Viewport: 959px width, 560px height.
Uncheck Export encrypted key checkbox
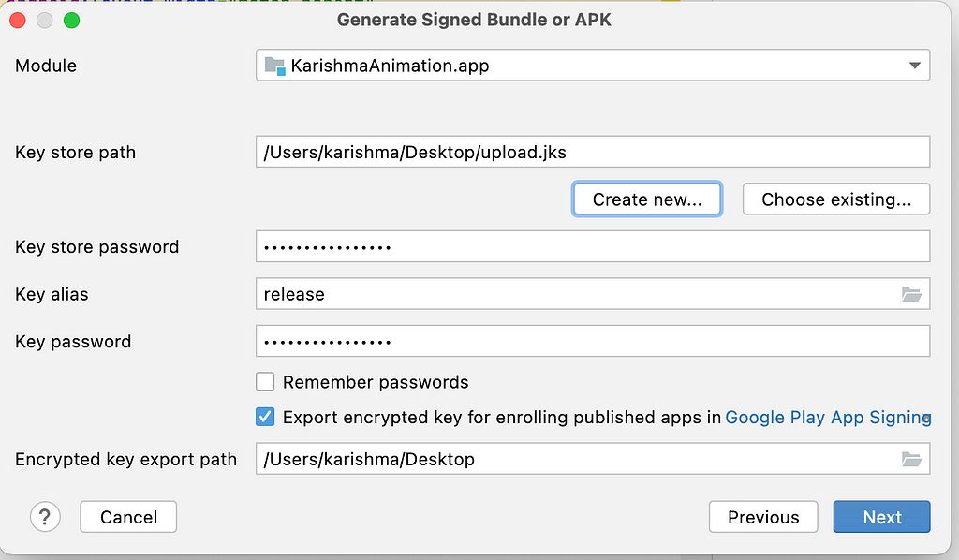click(x=265, y=417)
